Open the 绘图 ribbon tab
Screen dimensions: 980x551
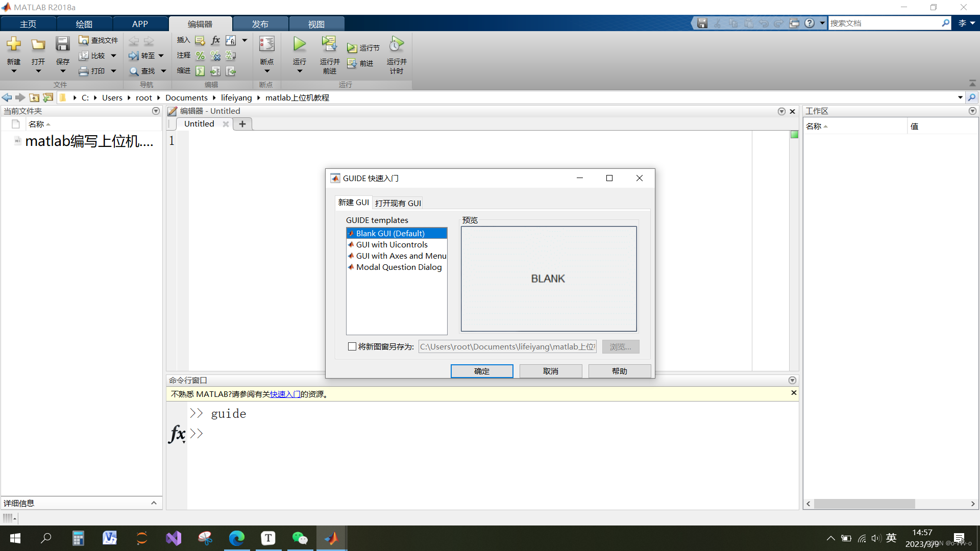pos(84,24)
